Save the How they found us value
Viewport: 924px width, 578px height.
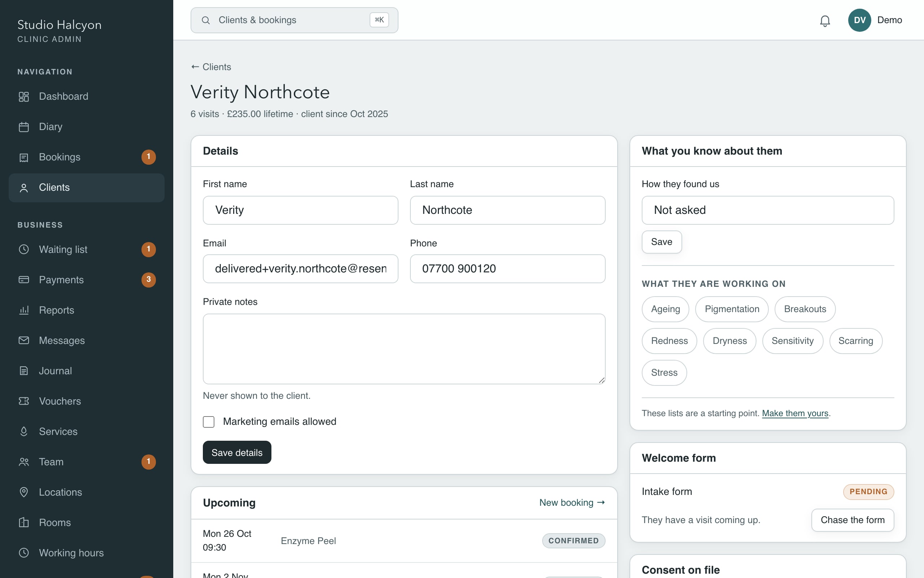(x=661, y=242)
